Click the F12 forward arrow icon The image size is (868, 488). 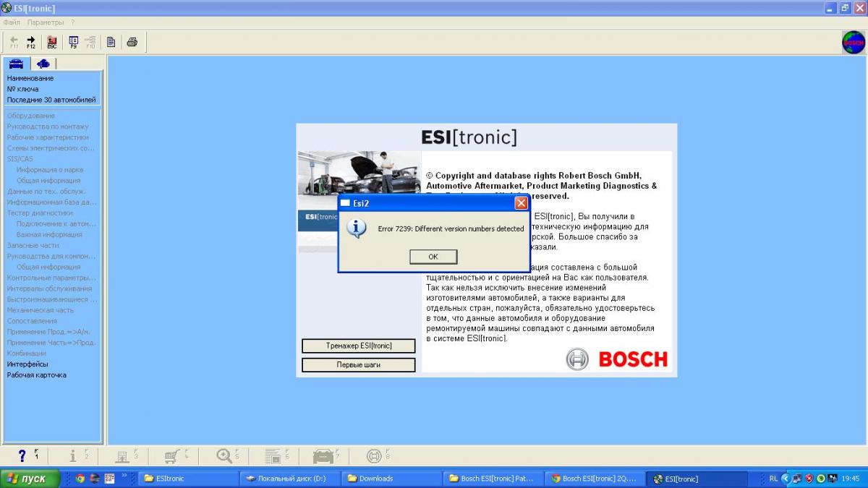click(31, 42)
